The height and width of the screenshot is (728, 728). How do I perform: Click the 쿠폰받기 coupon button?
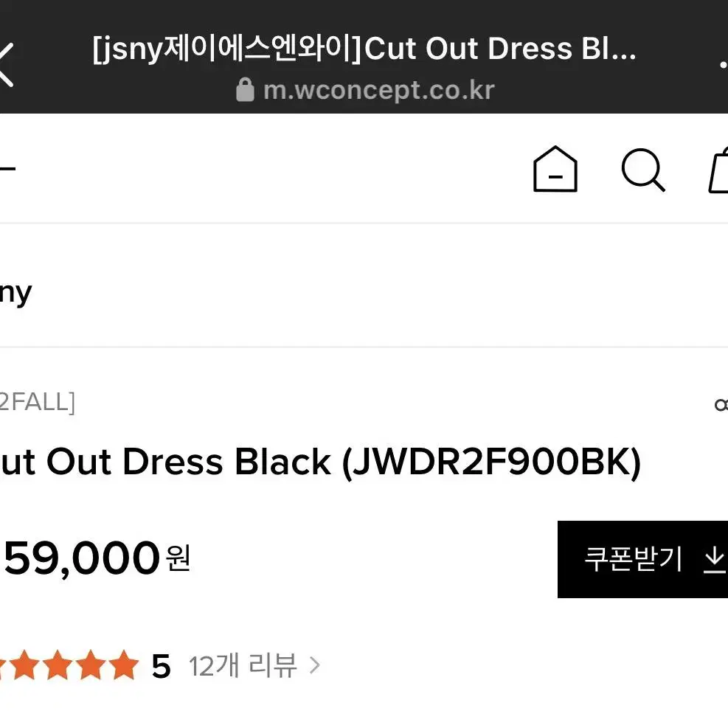click(x=642, y=560)
